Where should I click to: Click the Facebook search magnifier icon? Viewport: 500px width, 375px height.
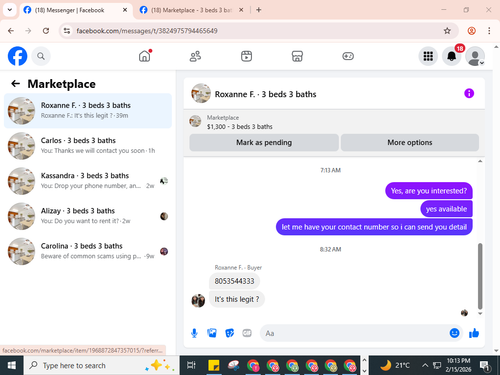pos(41,56)
